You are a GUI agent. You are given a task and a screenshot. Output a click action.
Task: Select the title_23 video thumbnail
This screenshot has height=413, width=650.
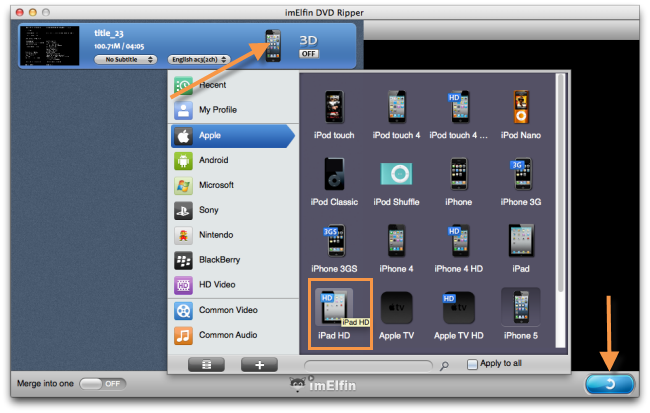50,46
